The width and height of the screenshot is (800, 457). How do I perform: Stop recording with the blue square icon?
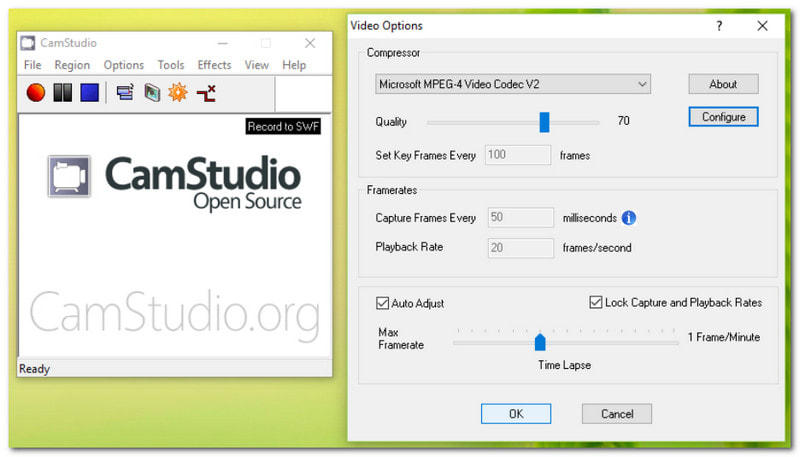90,93
